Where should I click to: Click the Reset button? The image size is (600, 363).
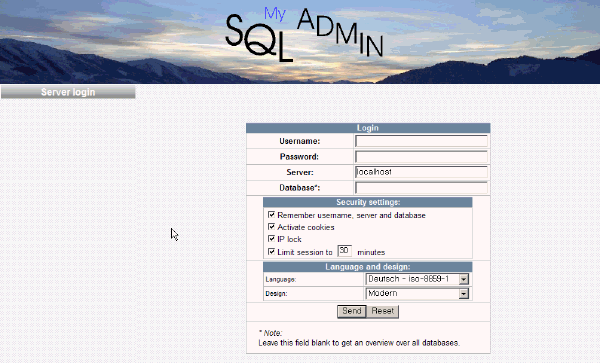(383, 311)
